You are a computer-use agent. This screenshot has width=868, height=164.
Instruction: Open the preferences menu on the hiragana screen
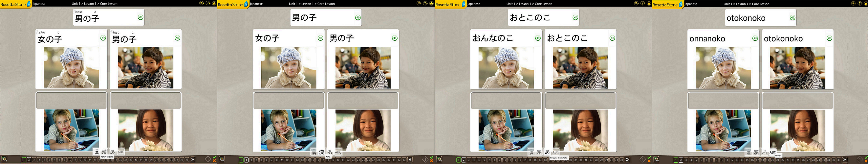pos(637,3)
